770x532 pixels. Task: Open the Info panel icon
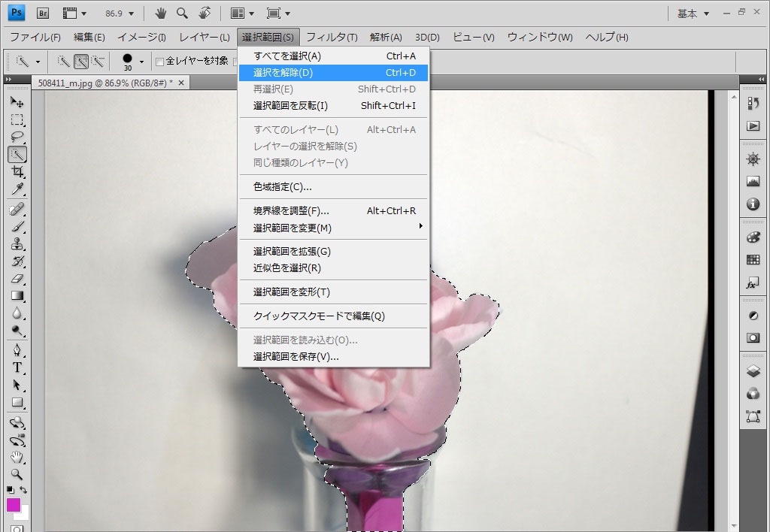pyautogui.click(x=753, y=204)
